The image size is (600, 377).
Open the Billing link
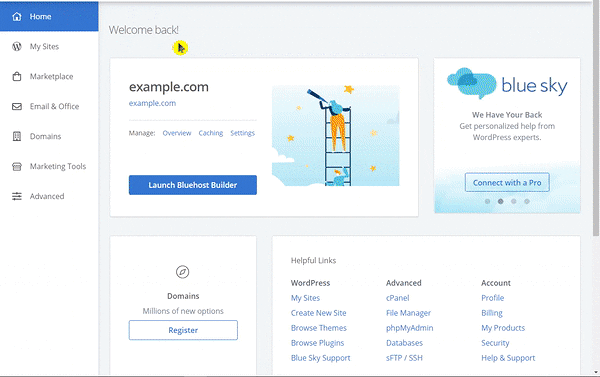point(492,313)
